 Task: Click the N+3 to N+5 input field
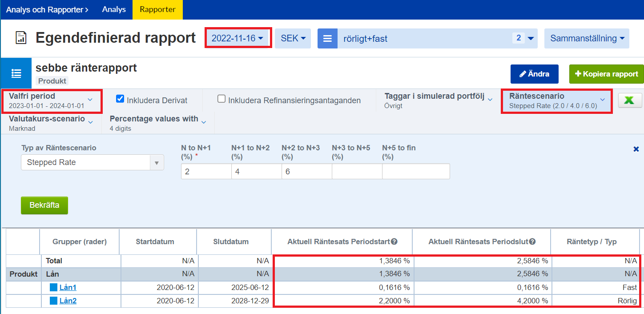(357, 171)
